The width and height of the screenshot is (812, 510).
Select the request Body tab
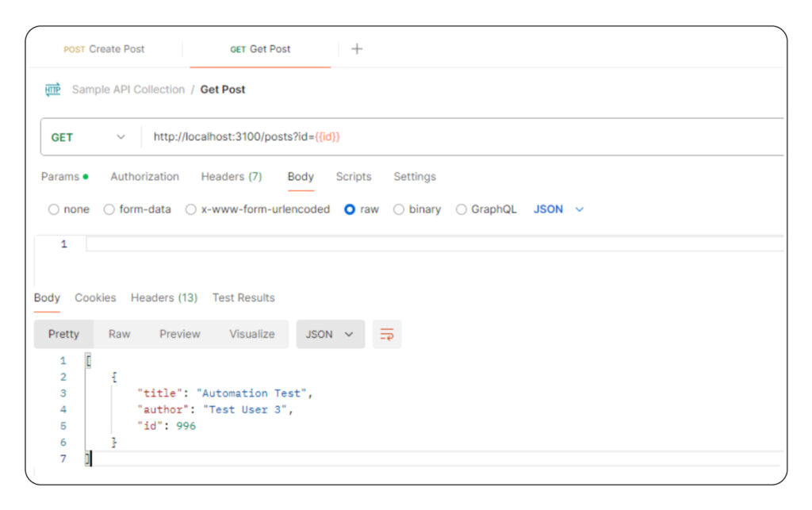(x=301, y=177)
